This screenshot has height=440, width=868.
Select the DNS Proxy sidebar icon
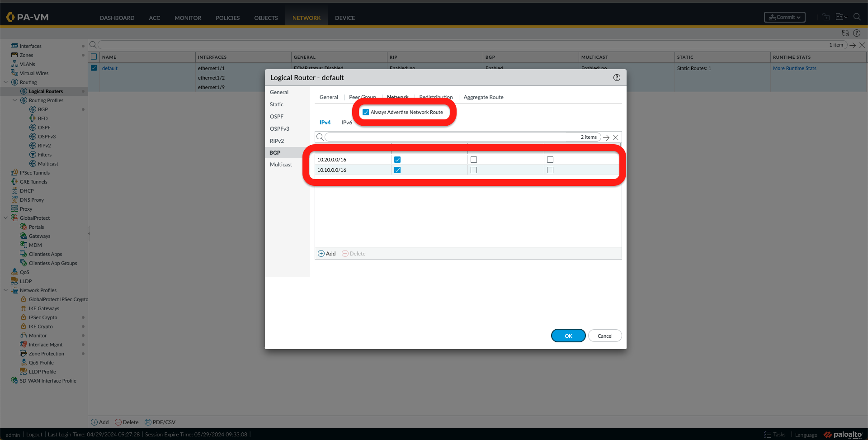tap(14, 200)
